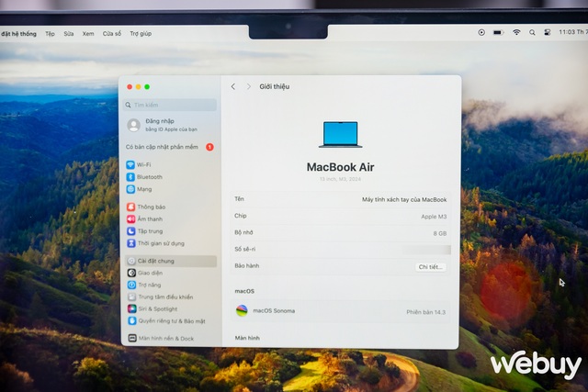The width and height of the screenshot is (588, 392).
Task: Open the Cửa sổ menu
Action: coord(112,34)
